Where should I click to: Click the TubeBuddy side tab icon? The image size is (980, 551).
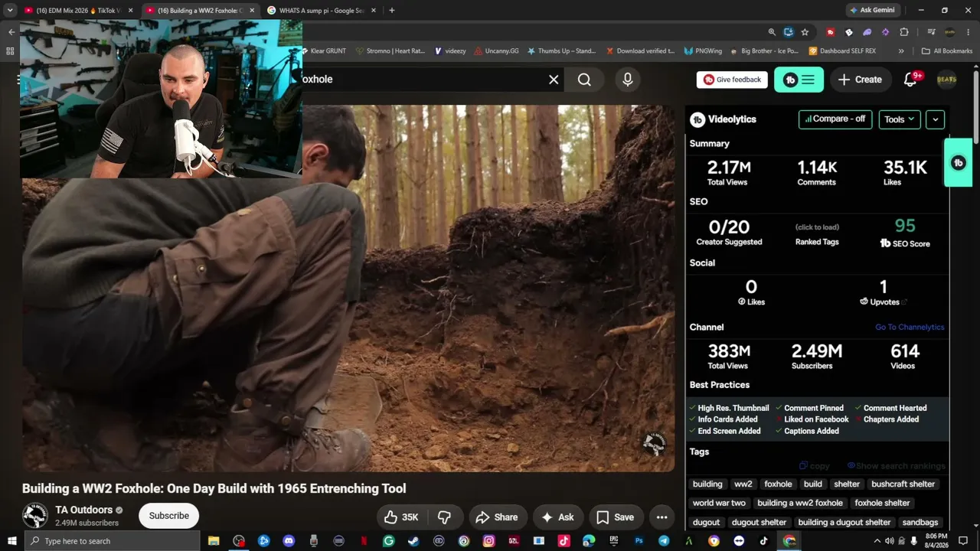[958, 163]
